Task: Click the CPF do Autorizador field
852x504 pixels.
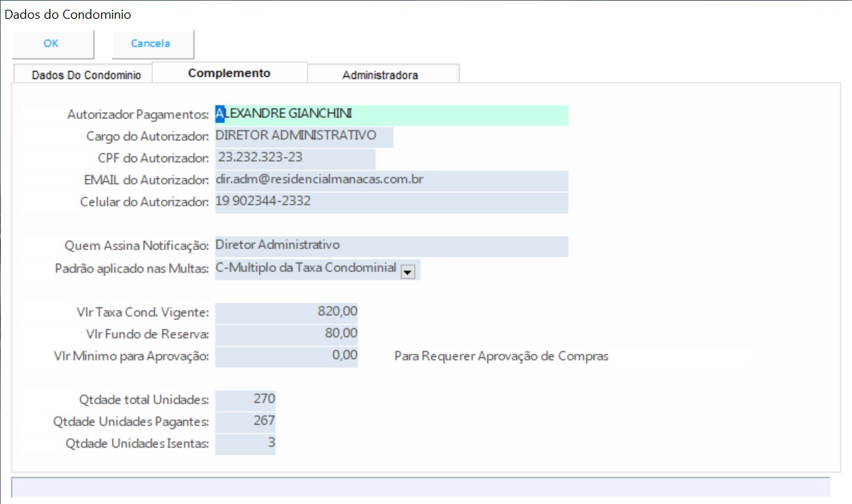Action: point(294,158)
